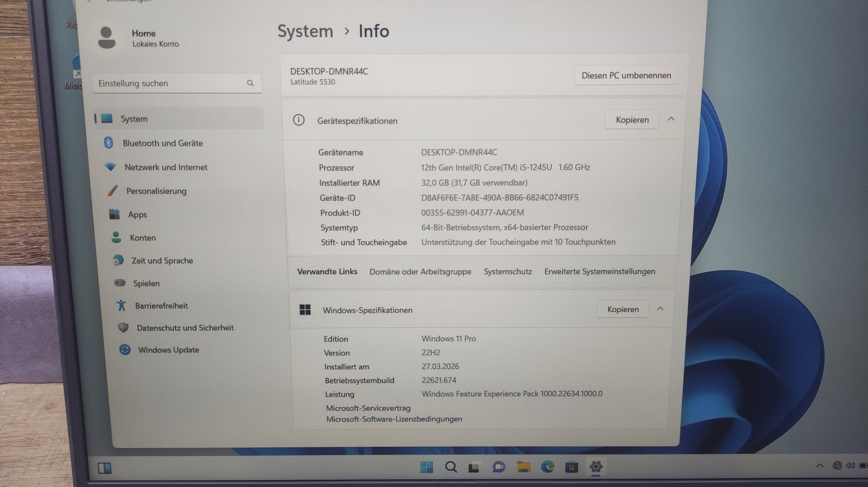Viewport: 868px width, 487px height.
Task: Click the search magnifier in Einstellung suchen
Action: point(250,83)
